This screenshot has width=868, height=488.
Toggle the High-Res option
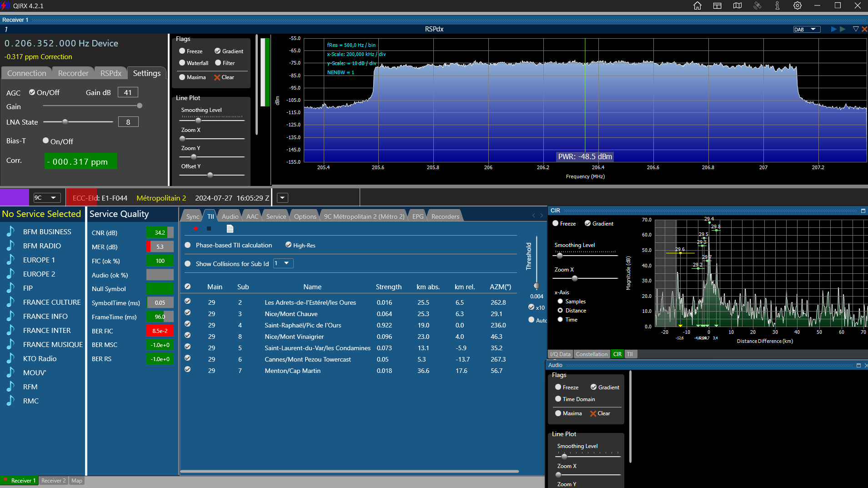(x=288, y=245)
